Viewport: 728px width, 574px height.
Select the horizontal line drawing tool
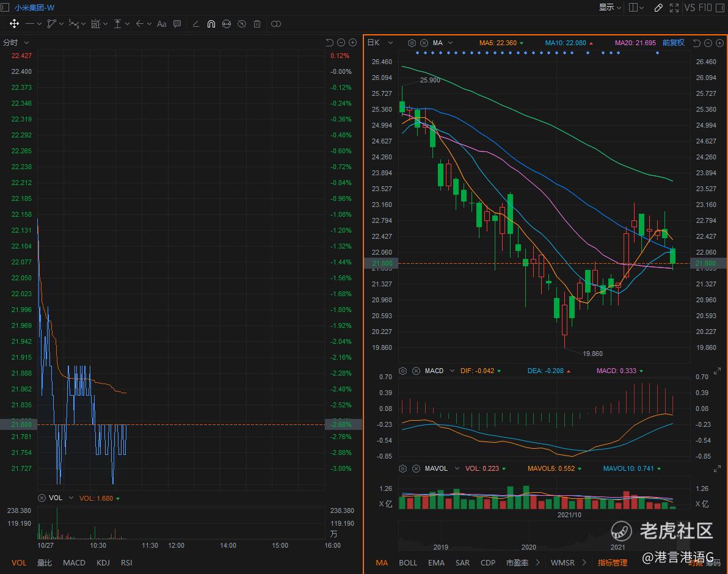[30, 24]
